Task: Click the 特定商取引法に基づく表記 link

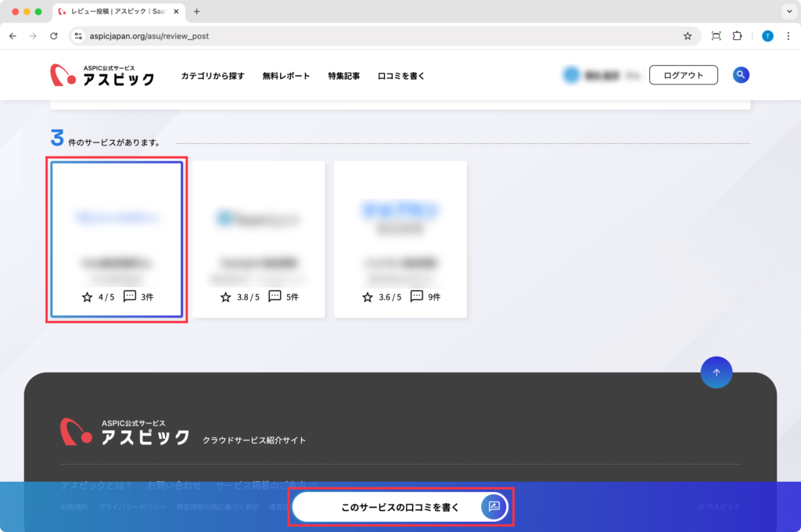Action: [217, 507]
